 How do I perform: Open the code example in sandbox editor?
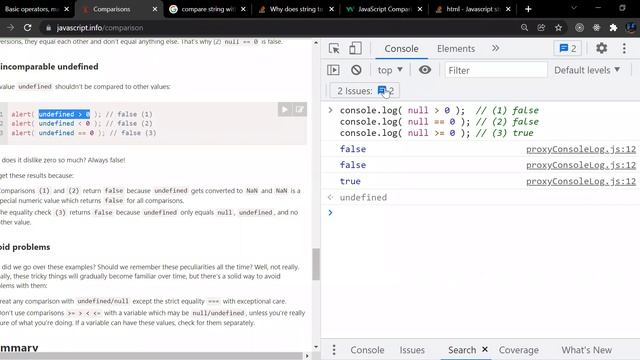tap(300, 109)
